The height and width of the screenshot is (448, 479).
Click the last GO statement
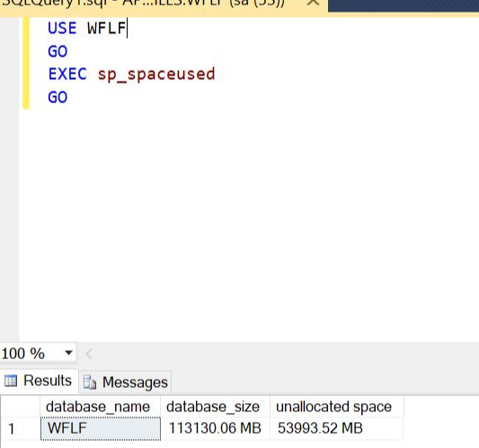pyautogui.click(x=58, y=97)
